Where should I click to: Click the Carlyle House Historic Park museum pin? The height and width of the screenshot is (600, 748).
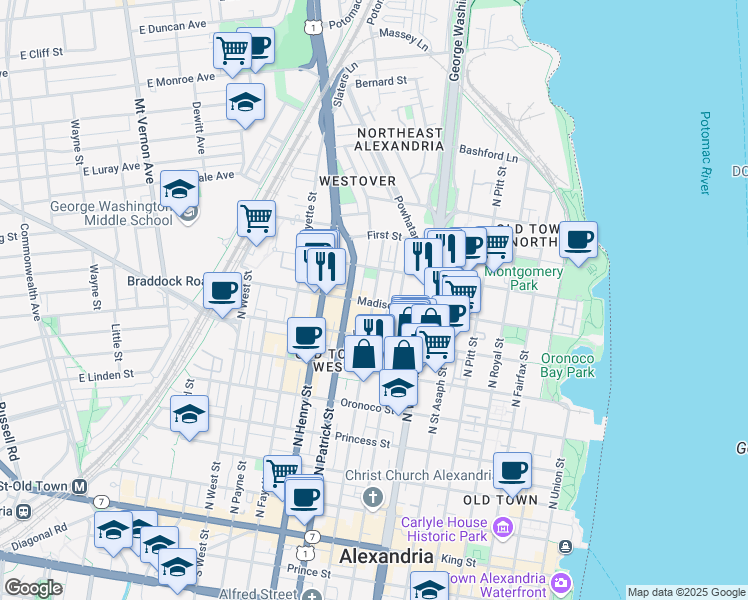point(504,528)
